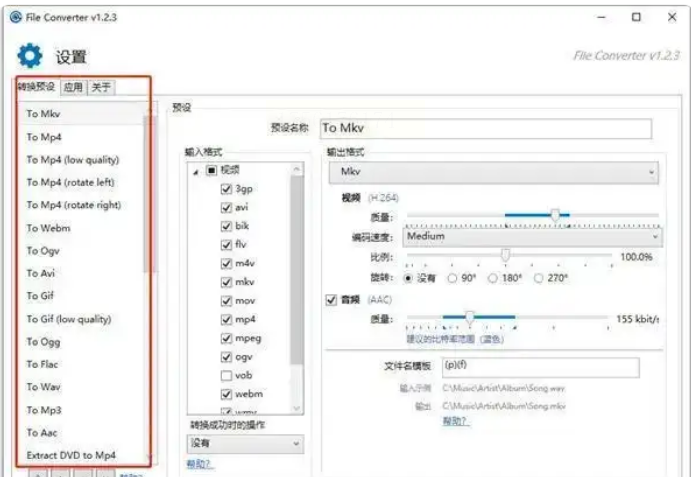
Task: Click the preset name field
Action: pyautogui.click(x=486, y=128)
